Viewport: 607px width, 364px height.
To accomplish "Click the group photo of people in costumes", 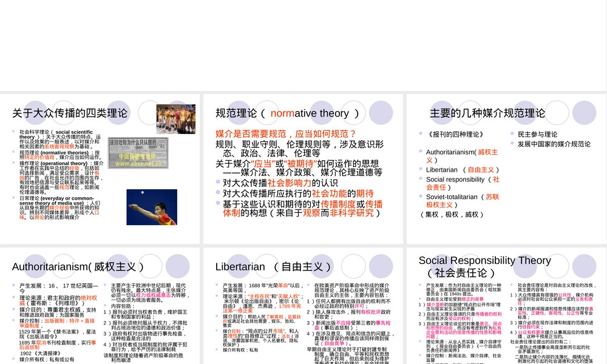I will (176, 119).
